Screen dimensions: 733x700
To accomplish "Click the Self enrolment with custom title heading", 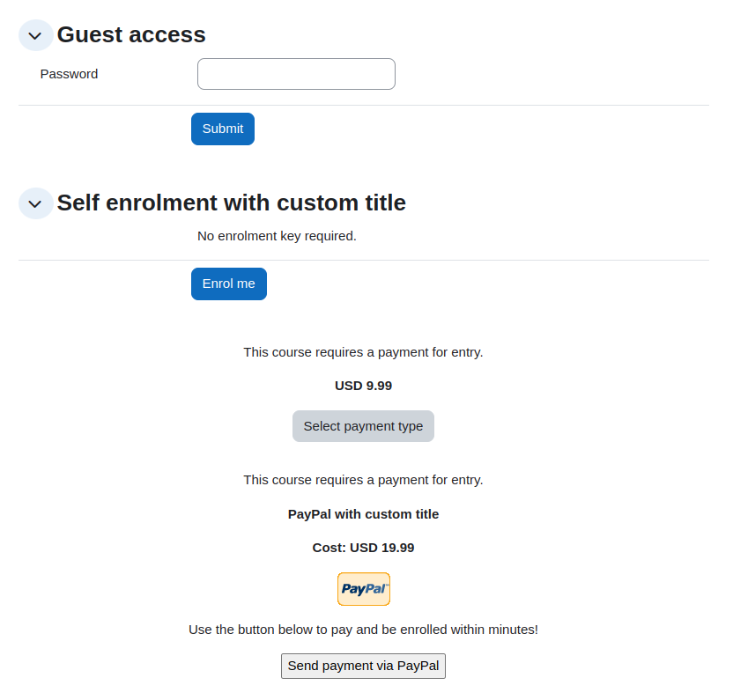I will pyautogui.click(x=232, y=203).
